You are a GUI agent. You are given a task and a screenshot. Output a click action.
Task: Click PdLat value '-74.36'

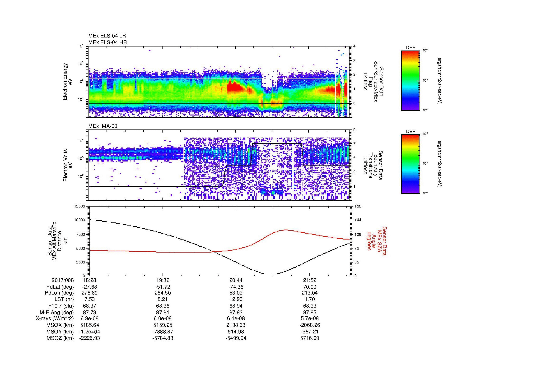(236, 287)
